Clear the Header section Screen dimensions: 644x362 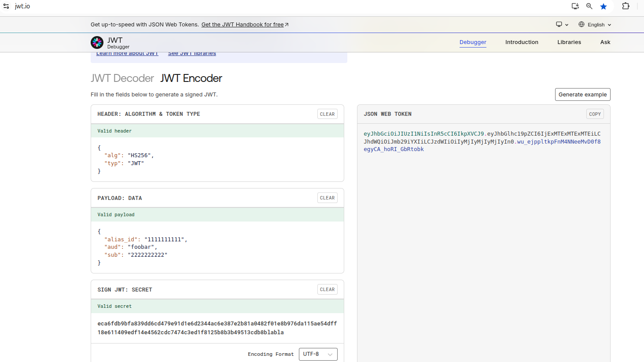[x=327, y=114]
